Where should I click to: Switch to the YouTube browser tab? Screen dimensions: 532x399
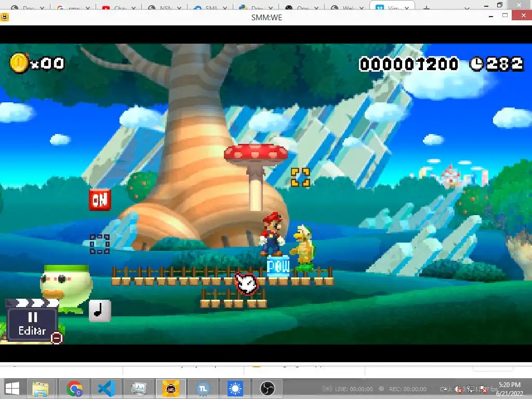click(x=118, y=7)
